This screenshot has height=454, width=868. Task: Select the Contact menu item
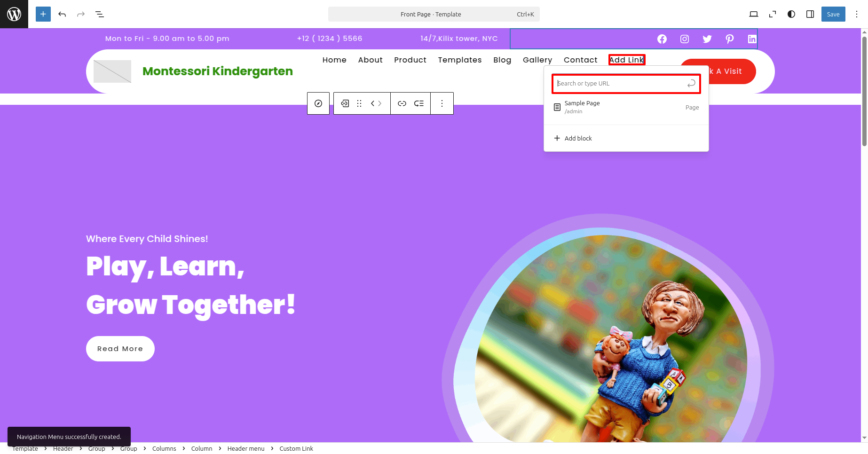[581, 60]
